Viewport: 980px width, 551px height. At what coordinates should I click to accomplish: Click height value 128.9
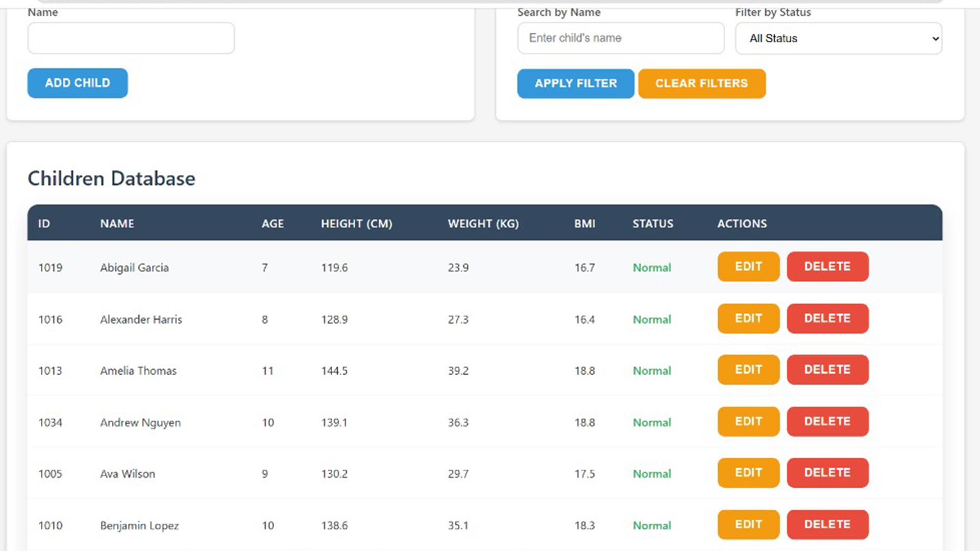[x=334, y=319]
